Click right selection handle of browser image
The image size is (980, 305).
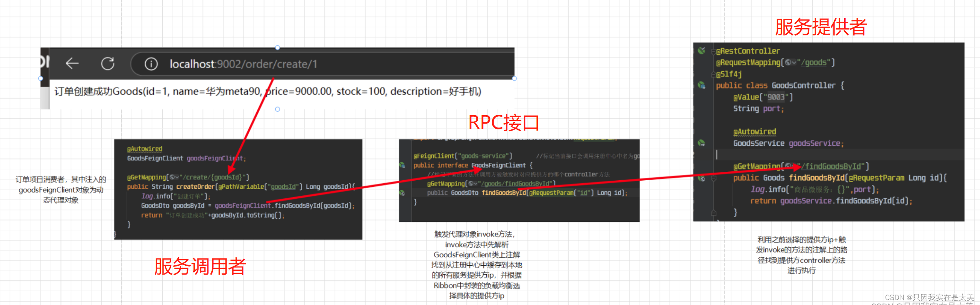[514, 79]
